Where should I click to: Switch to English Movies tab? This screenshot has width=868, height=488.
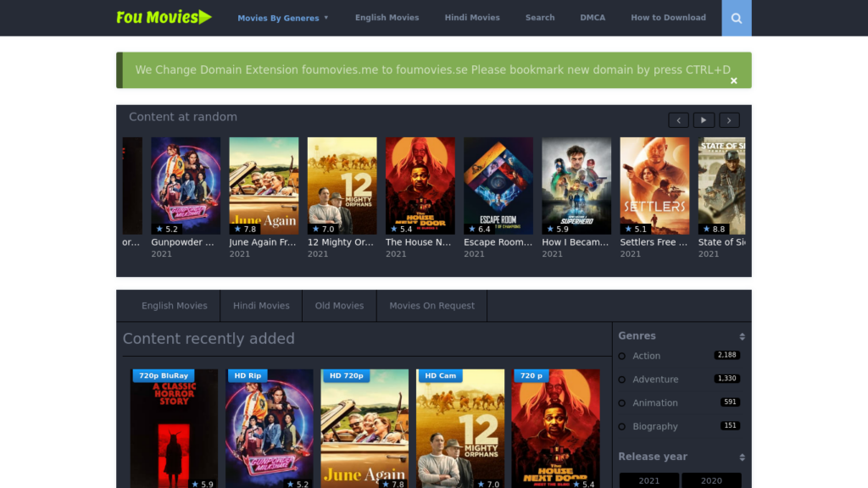click(175, 305)
